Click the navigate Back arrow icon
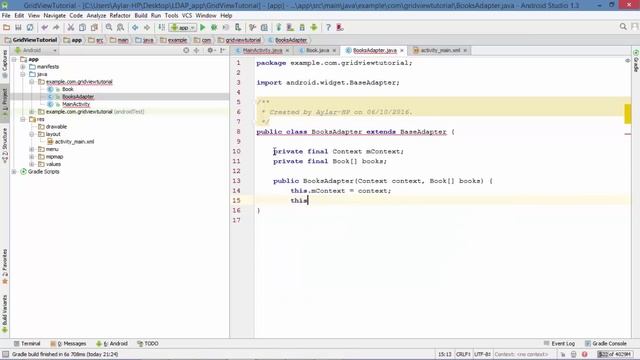This screenshot has width=640, height=360. (135, 27)
